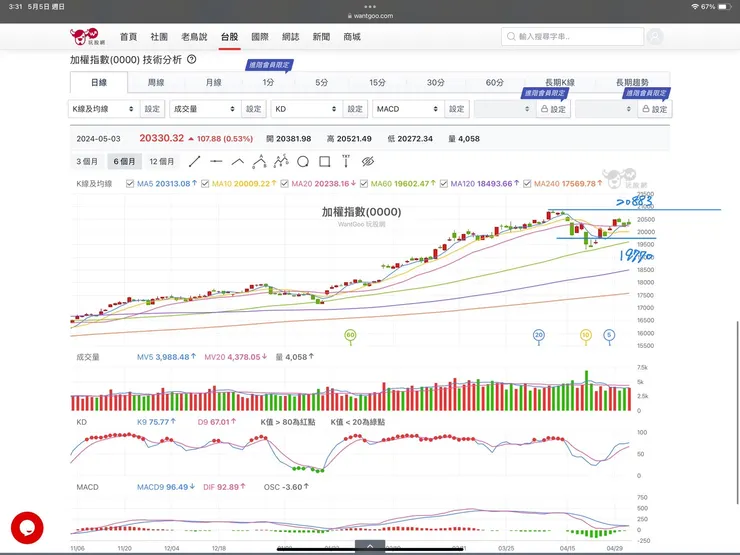
Task: Tap the bottom collapse chevron handle
Action: coord(370,547)
